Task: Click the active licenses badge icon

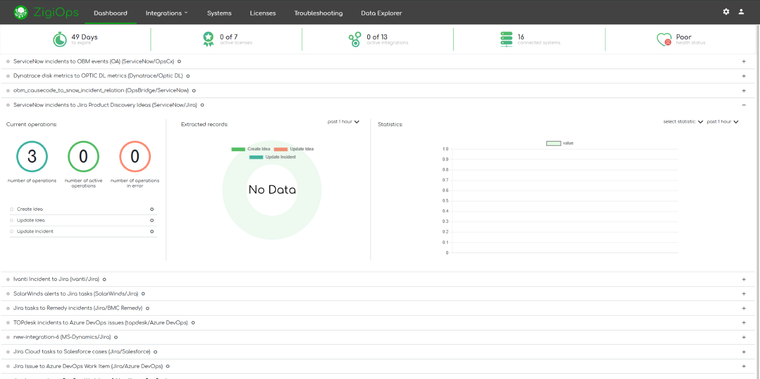Action: pyautogui.click(x=208, y=39)
